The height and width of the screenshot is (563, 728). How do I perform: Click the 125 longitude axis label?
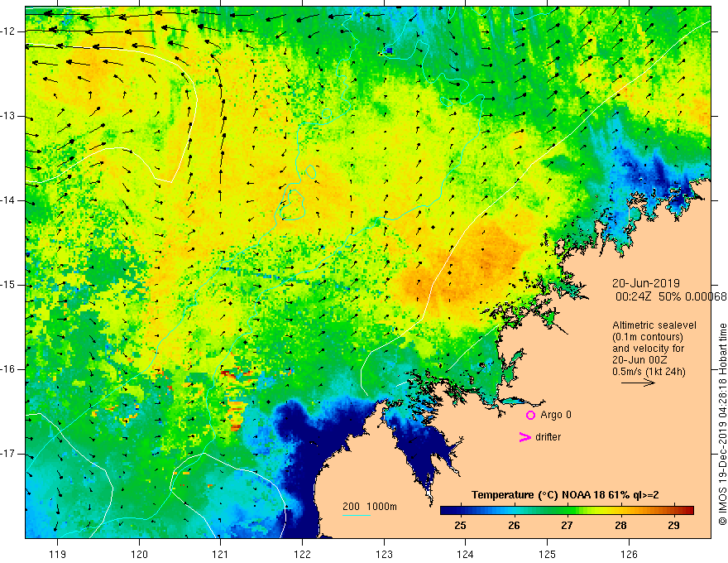(548, 554)
